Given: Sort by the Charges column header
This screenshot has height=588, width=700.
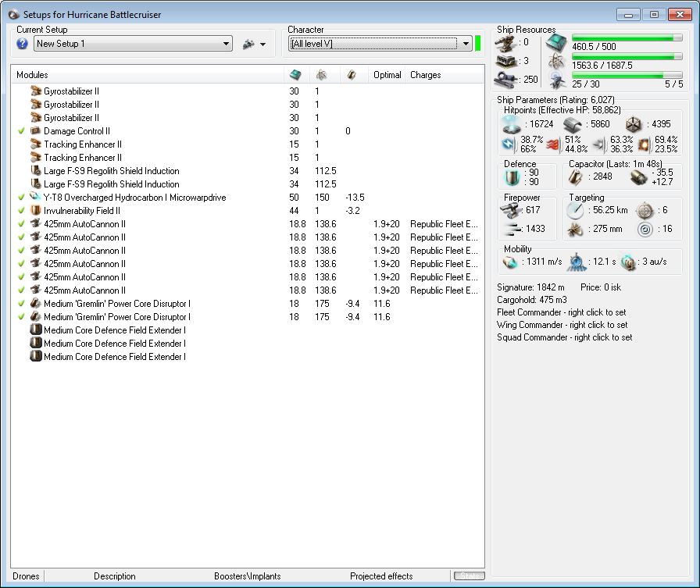Looking at the screenshot, I should pos(445,75).
